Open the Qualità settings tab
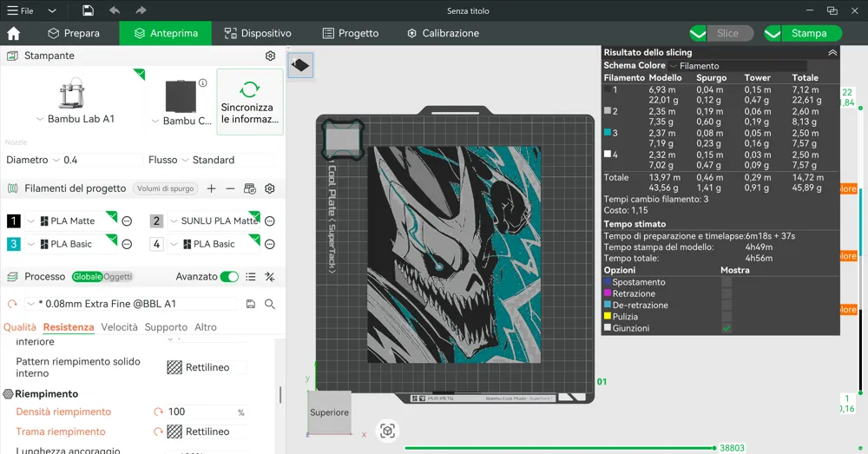The width and height of the screenshot is (868, 454). pyautogui.click(x=19, y=327)
